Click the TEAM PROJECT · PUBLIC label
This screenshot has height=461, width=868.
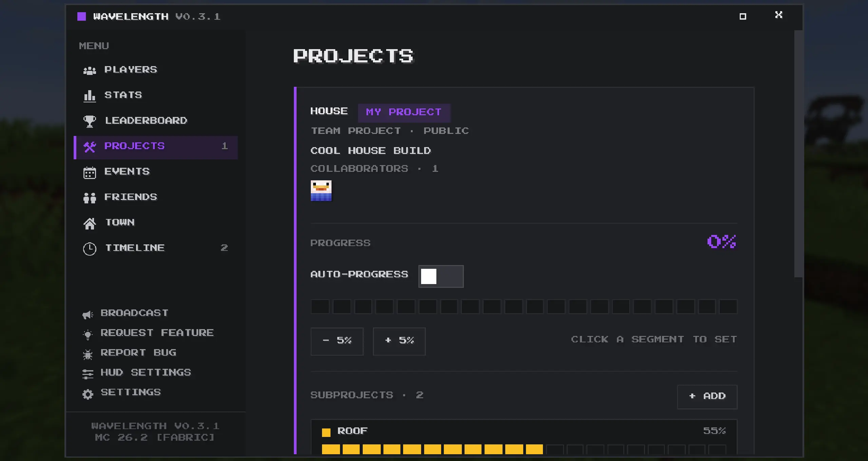(390, 131)
